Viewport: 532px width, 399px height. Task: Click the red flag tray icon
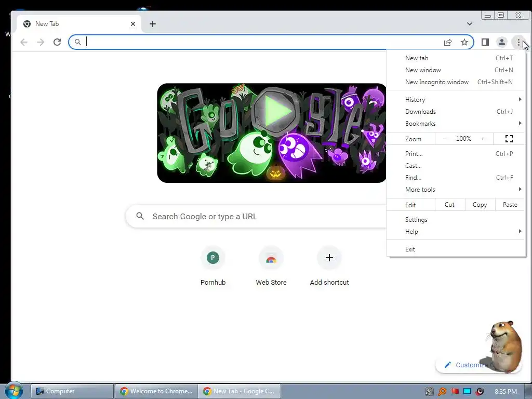(x=455, y=392)
